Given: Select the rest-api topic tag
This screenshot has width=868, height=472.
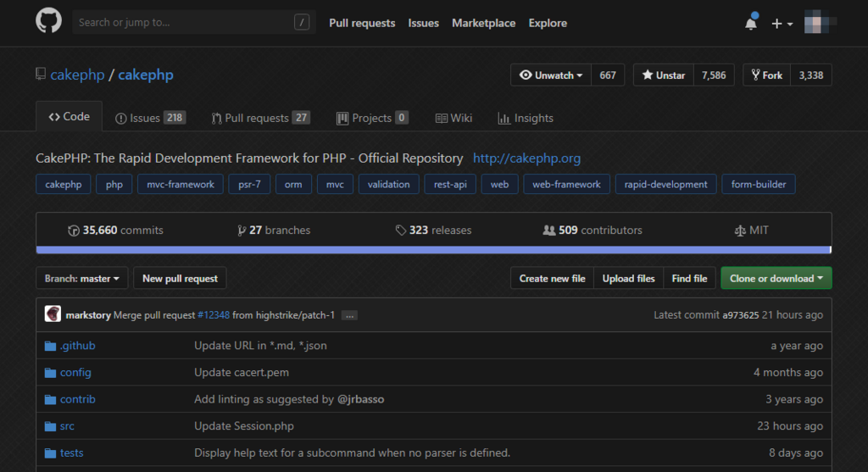Looking at the screenshot, I should [x=450, y=184].
